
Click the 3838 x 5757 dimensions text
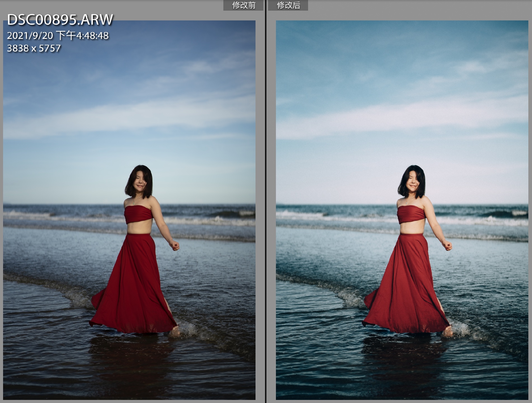tap(34, 48)
